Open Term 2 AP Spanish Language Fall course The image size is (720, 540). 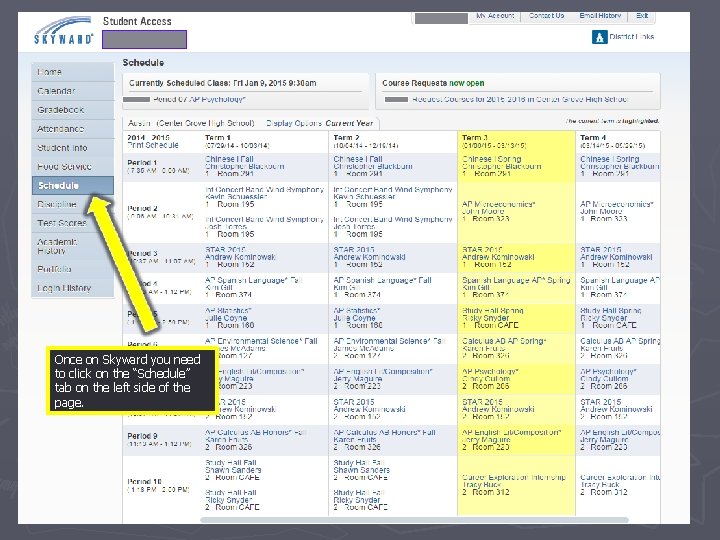[382, 280]
